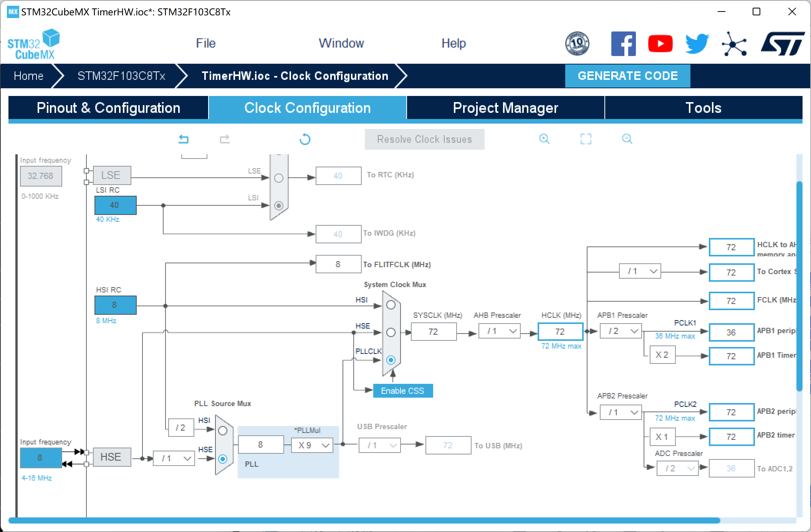Switch to Pinout & Configuration tab
Viewport: 811px width, 532px height.
click(108, 108)
